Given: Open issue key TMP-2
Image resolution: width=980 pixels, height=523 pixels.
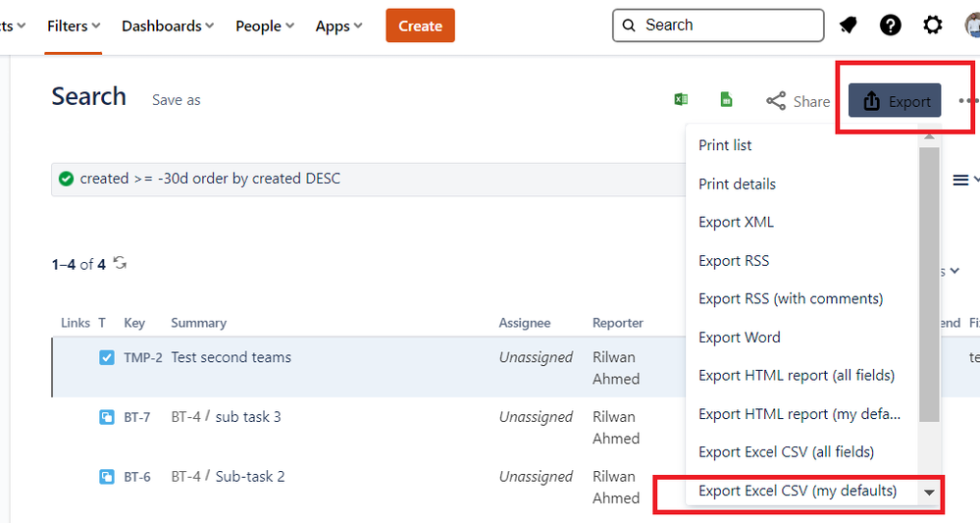Looking at the screenshot, I should [142, 357].
